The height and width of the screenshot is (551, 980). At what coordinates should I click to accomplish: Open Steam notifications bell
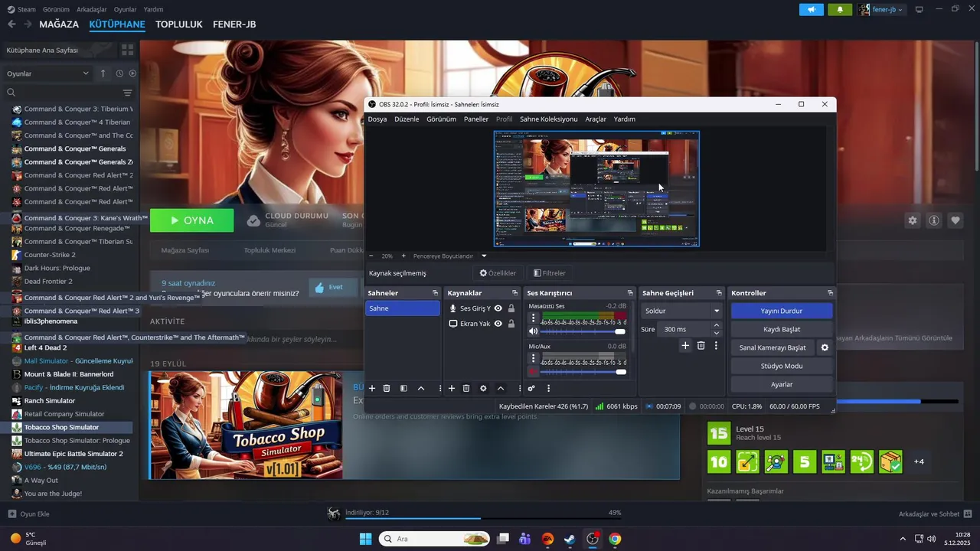tap(840, 9)
